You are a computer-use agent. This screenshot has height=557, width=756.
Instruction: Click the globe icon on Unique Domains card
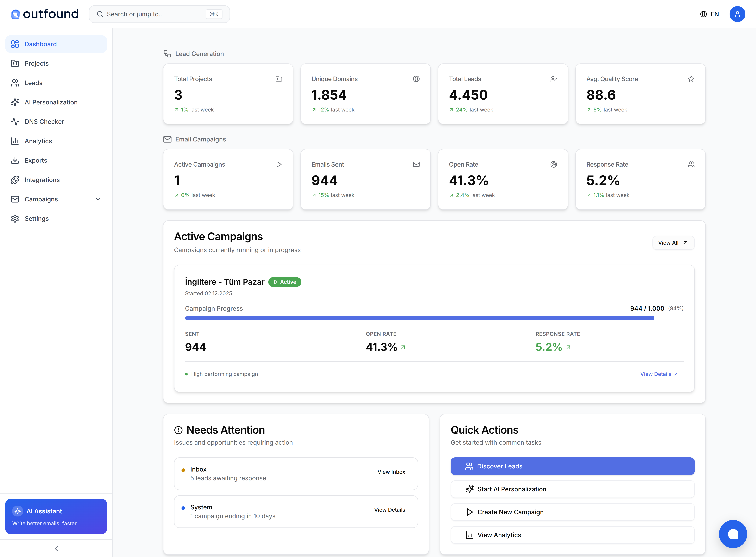(417, 79)
